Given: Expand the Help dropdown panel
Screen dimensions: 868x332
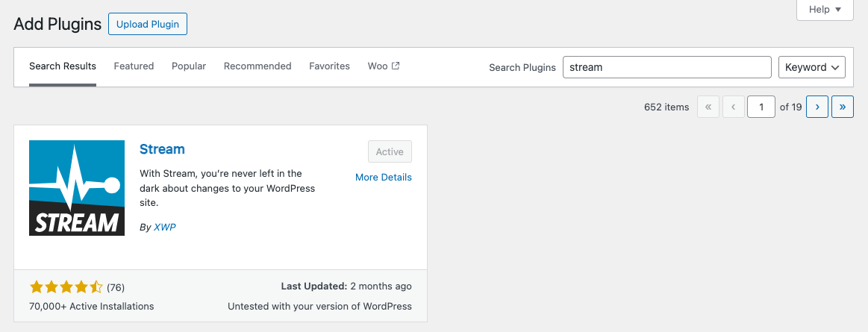Looking at the screenshot, I should 825,10.
